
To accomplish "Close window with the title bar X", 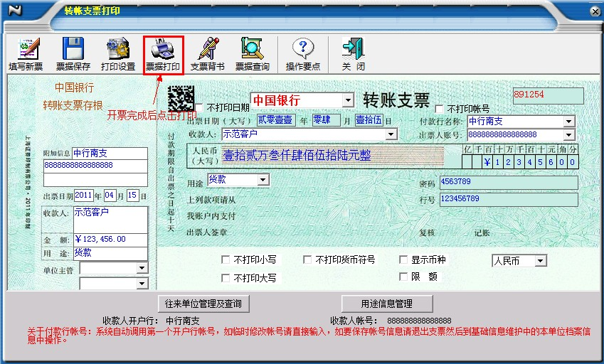I will [x=595, y=12].
